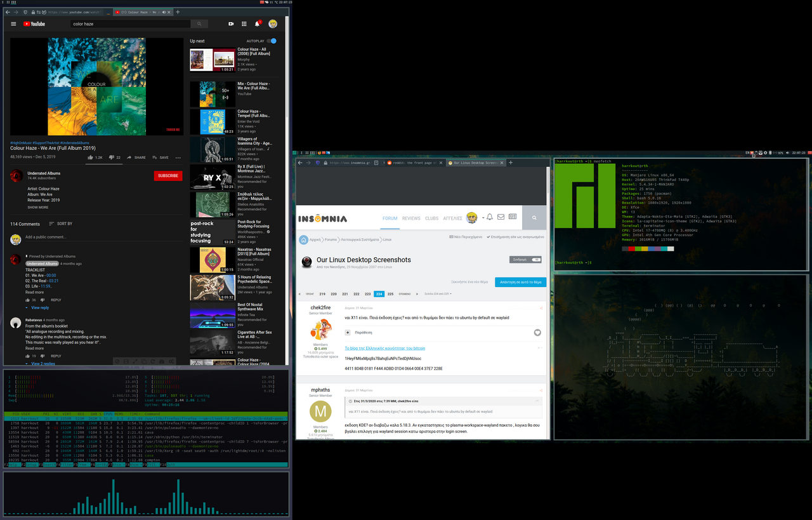
Task: Open Insomnia forum notifications bell
Action: click(x=490, y=217)
